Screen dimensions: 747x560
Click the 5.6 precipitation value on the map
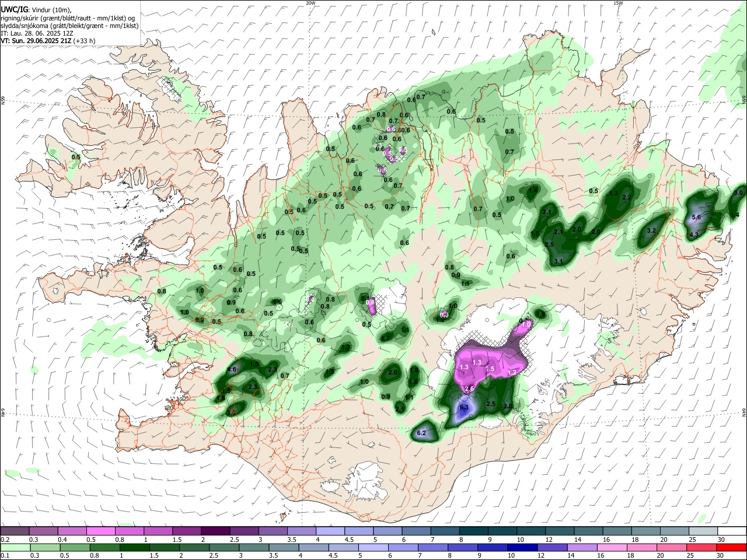[696, 217]
